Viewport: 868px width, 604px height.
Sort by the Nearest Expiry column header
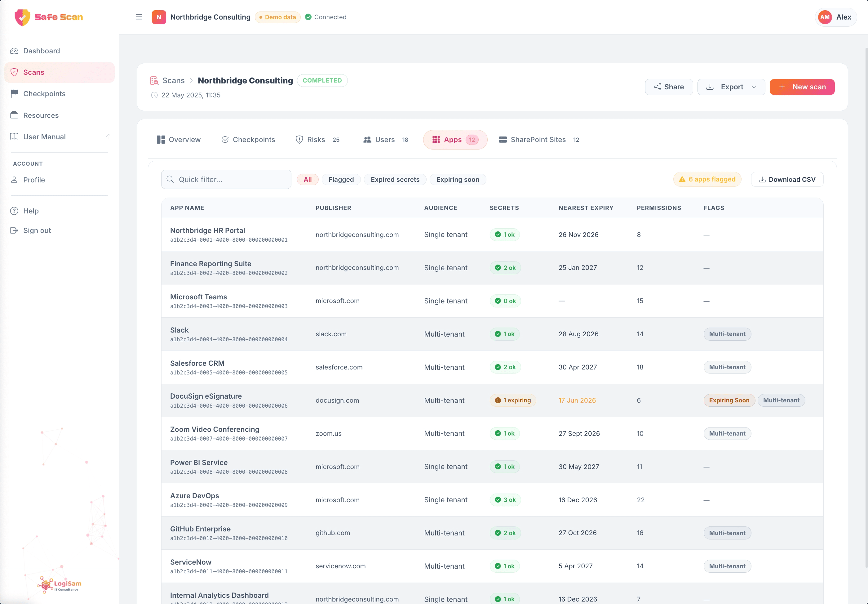click(586, 208)
